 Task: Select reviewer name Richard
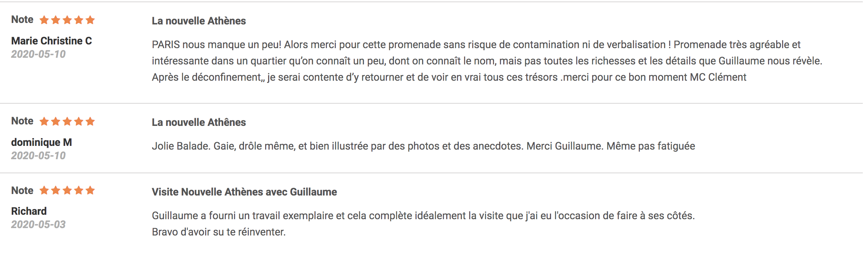point(29,211)
